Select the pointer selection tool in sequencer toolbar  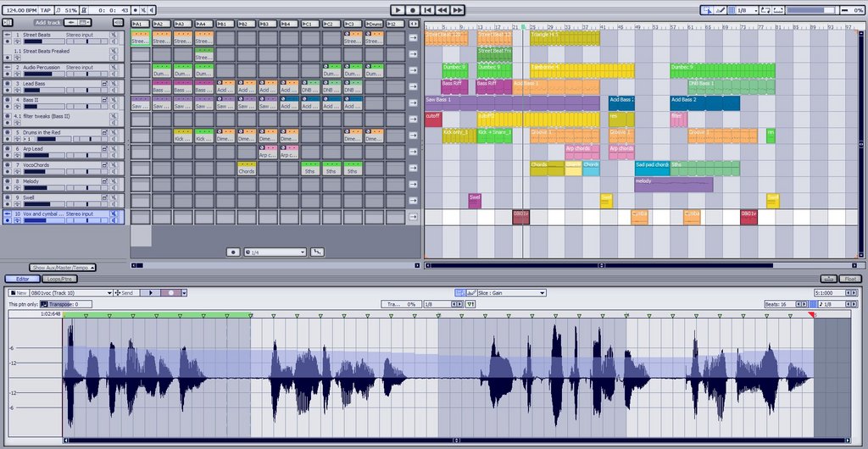706,10
